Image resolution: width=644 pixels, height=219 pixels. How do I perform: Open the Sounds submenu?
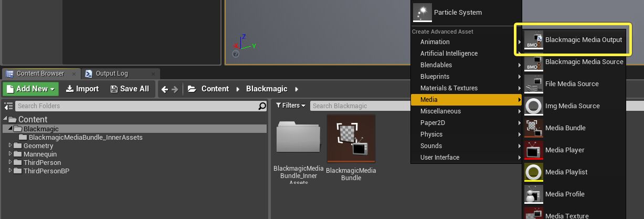(466, 146)
